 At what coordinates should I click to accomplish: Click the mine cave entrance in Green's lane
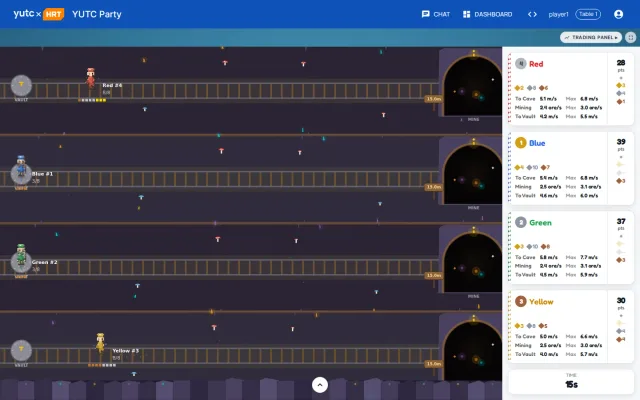(x=472, y=262)
